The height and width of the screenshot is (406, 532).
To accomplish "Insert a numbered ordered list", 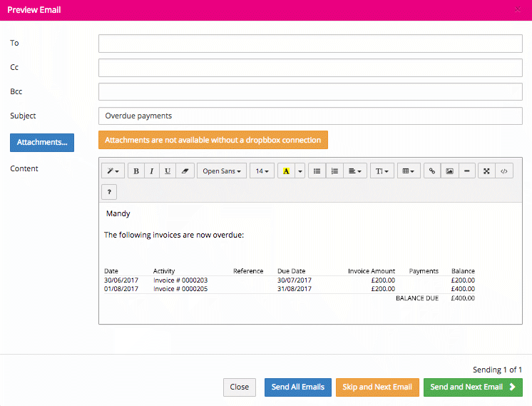I will point(334,171).
